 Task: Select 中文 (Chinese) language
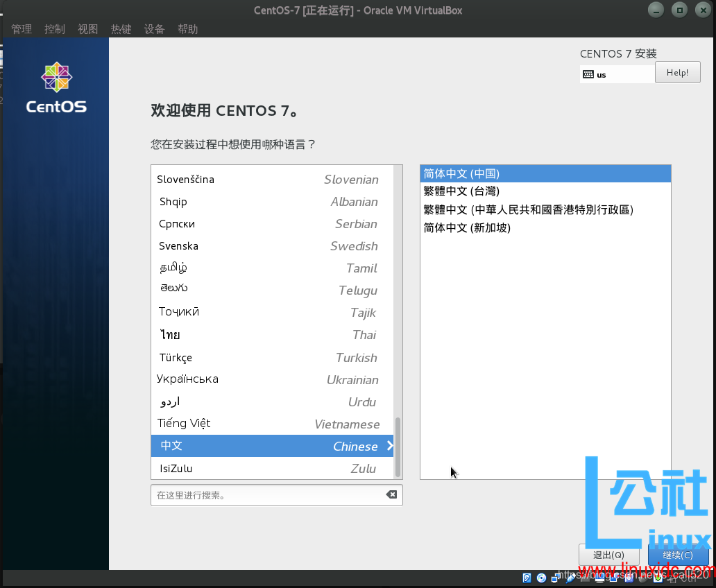click(272, 446)
